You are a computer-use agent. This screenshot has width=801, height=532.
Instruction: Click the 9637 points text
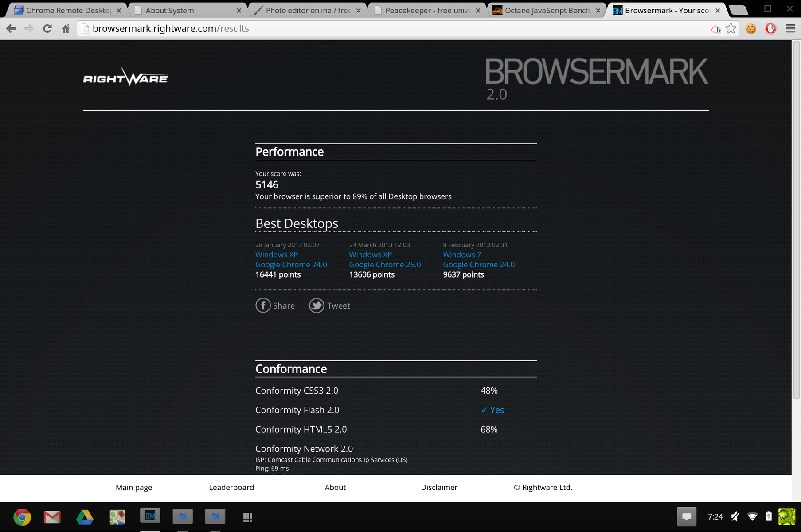[464, 274]
